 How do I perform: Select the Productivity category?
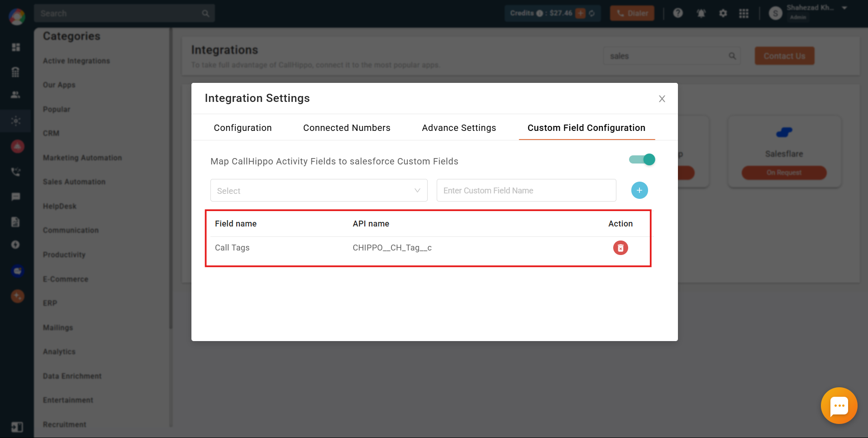(x=64, y=255)
